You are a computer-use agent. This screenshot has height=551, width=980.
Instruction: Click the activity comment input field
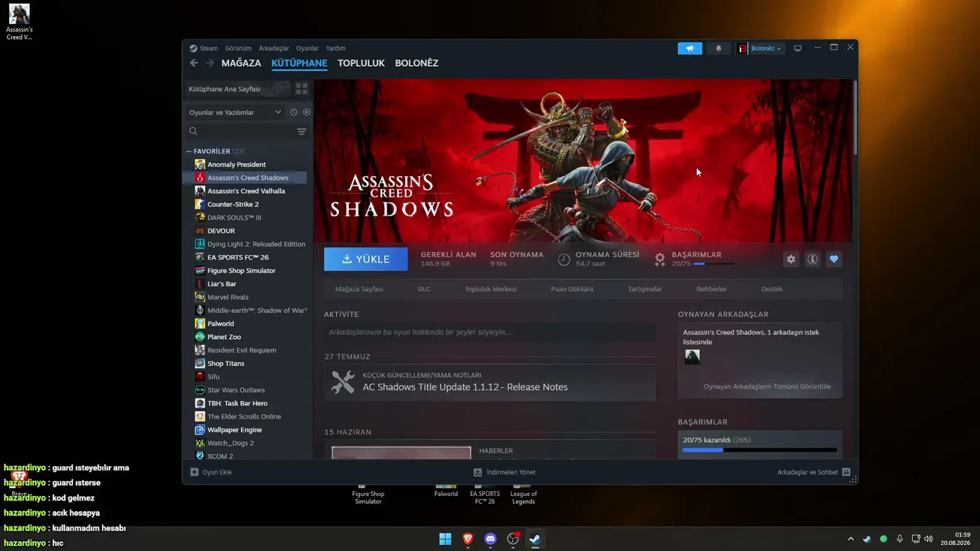[490, 332]
